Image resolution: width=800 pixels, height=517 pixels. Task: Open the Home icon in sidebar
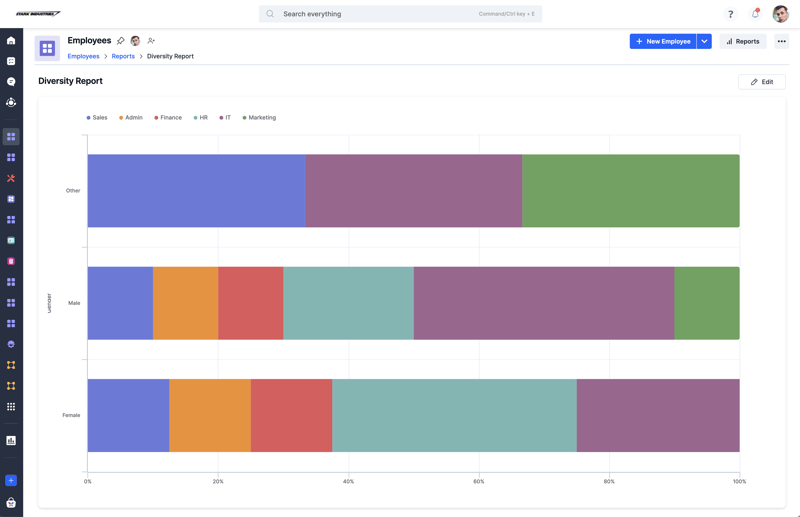pos(11,40)
